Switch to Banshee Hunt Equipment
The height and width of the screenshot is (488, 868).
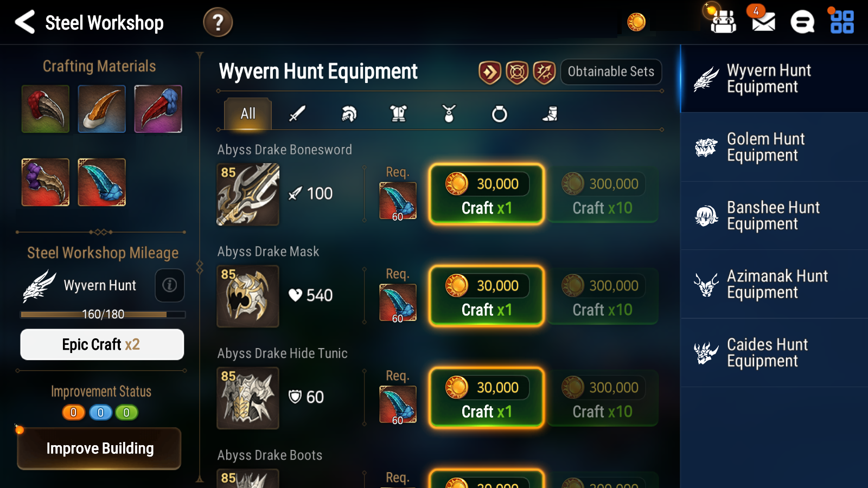pyautogui.click(x=774, y=216)
